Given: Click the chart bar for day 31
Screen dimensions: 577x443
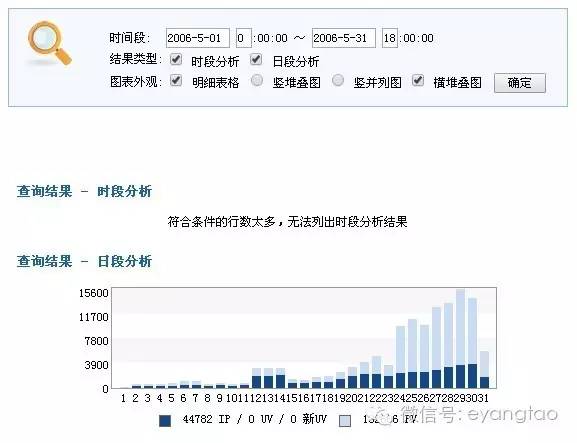Looking at the screenshot, I should tap(485, 370).
